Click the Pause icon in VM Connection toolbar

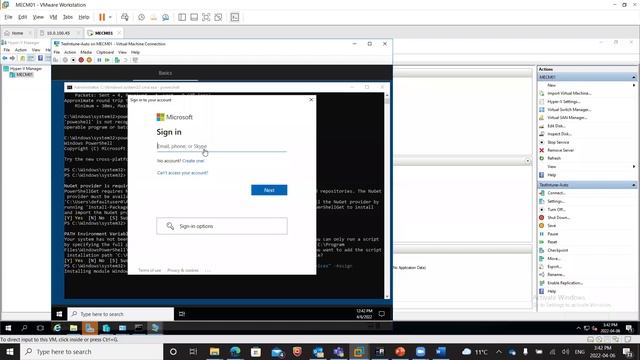99,60
